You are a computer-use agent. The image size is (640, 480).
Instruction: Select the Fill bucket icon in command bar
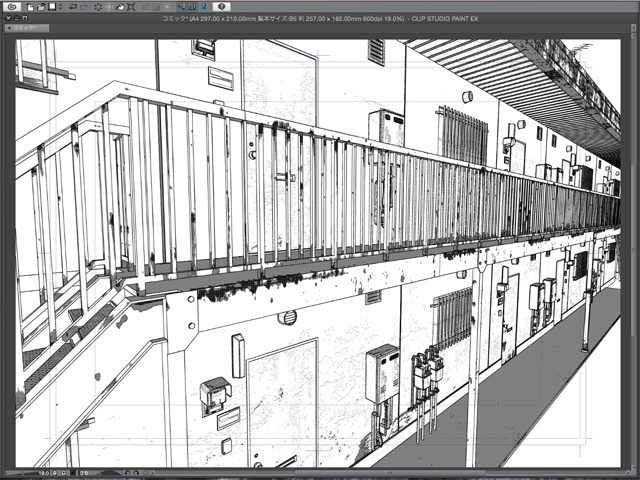[x=120, y=7]
